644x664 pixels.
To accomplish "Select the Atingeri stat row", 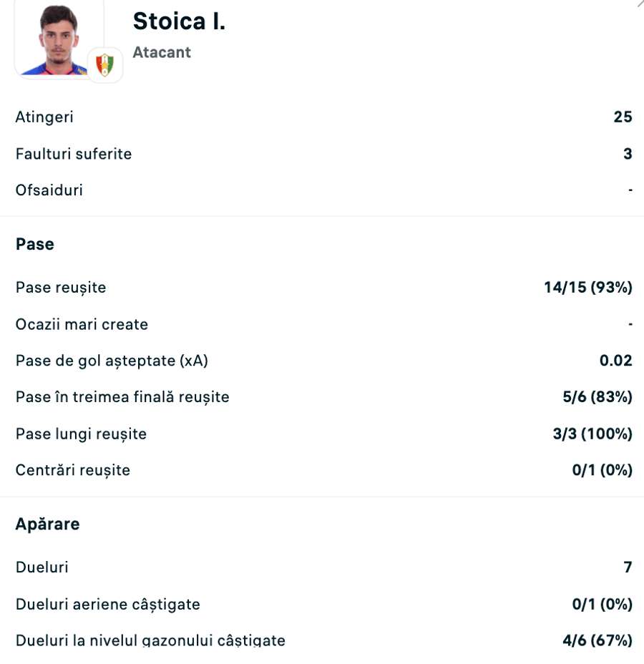I will pyautogui.click(x=44, y=117).
